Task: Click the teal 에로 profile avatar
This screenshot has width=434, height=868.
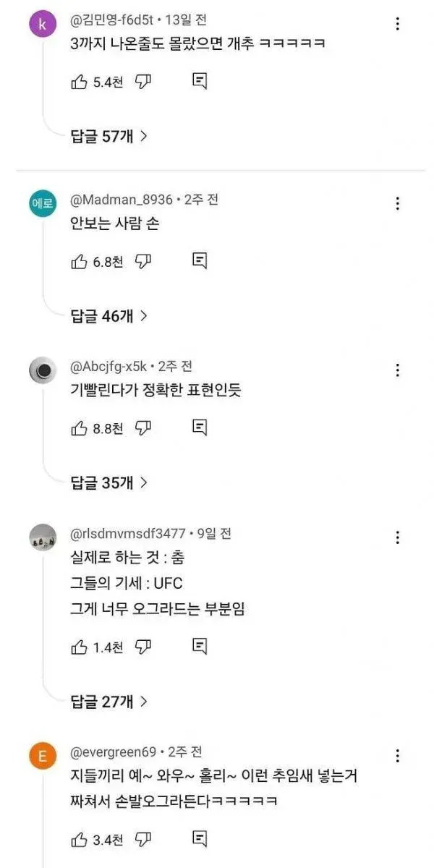Action: point(43,203)
